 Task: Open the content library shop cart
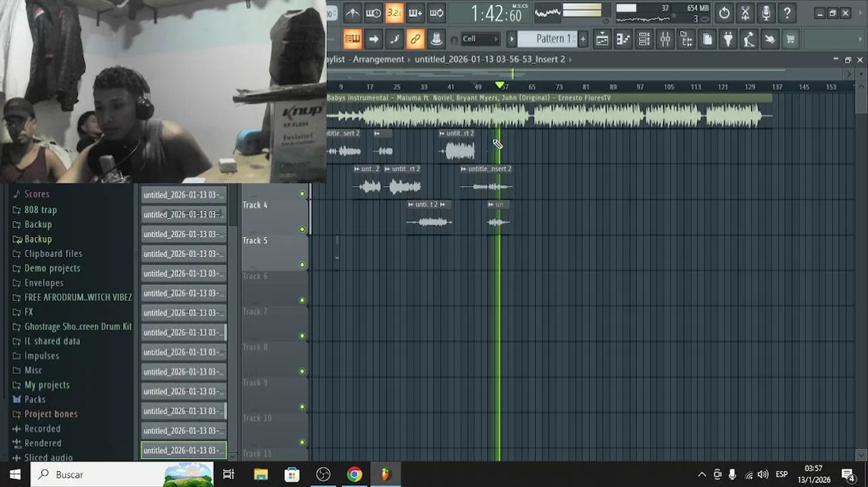[x=790, y=39]
